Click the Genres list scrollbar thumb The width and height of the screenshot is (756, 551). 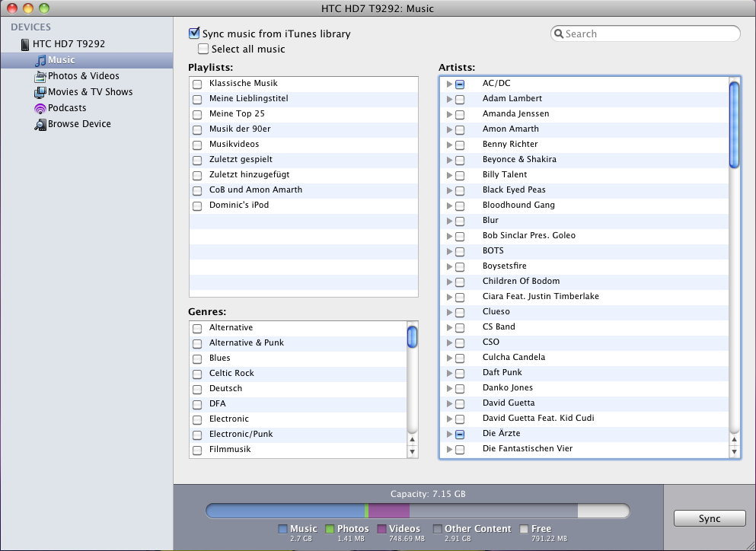[x=412, y=337]
